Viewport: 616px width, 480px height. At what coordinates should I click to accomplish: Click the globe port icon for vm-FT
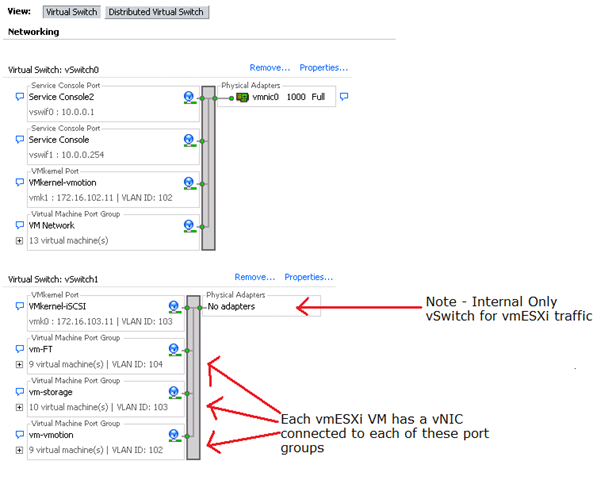pos(175,350)
